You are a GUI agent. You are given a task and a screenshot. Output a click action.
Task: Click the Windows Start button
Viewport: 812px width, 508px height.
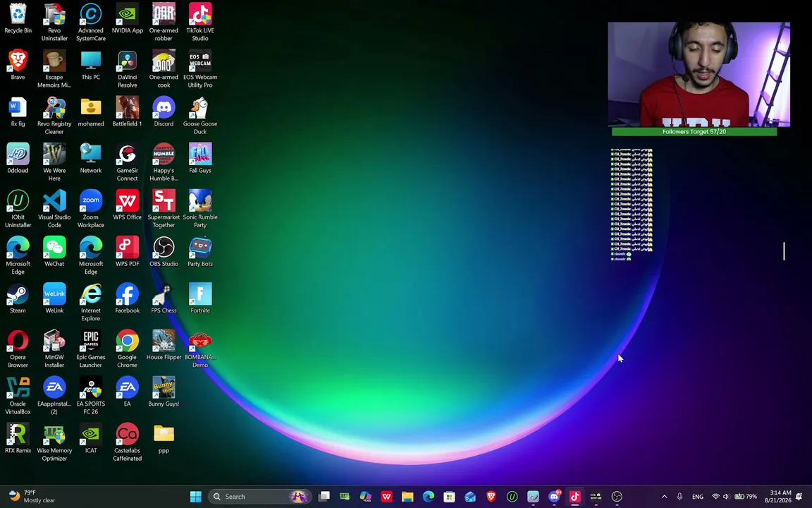tap(196, 497)
